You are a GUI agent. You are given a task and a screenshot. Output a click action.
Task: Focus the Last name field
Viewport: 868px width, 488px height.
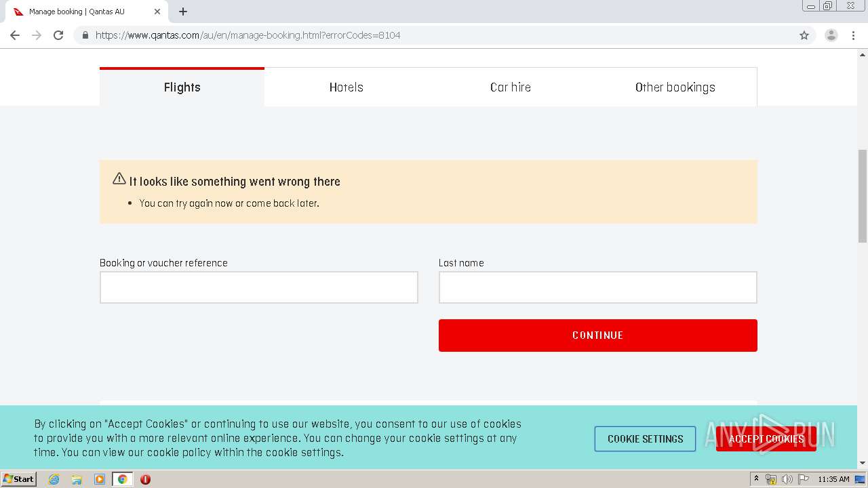[597, 287]
